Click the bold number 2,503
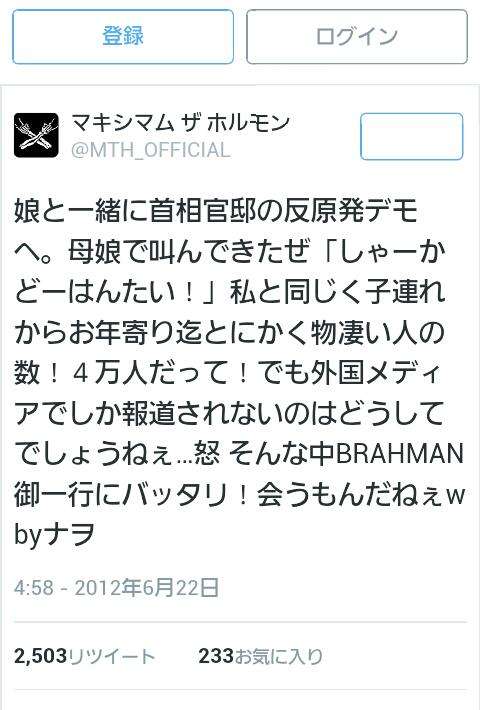 click(x=40, y=656)
